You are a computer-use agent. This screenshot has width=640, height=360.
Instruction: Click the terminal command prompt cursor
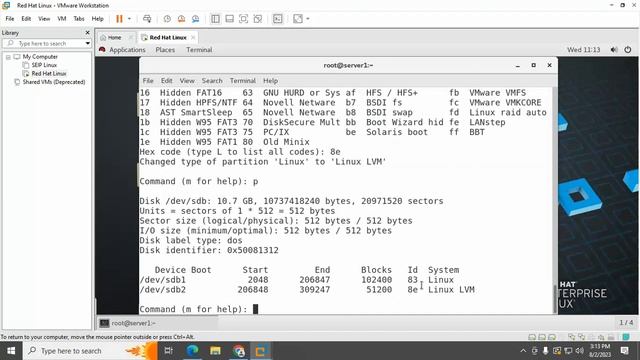[256, 309]
